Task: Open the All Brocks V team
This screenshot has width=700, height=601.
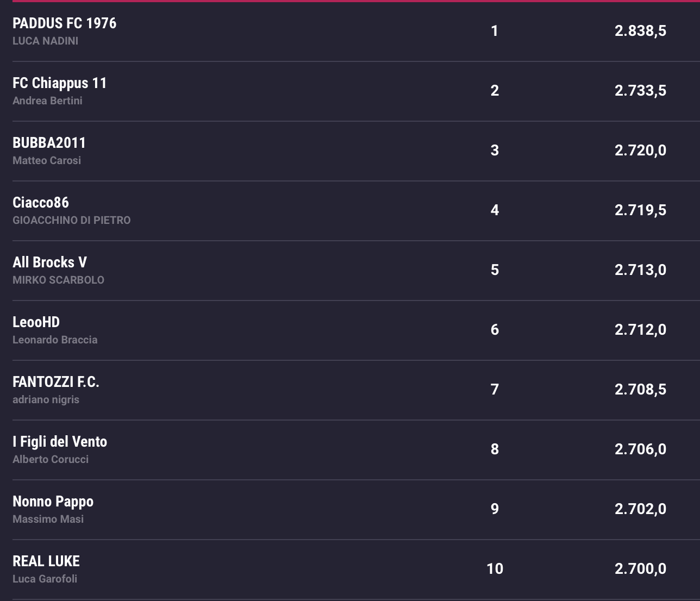Action: coord(49,262)
